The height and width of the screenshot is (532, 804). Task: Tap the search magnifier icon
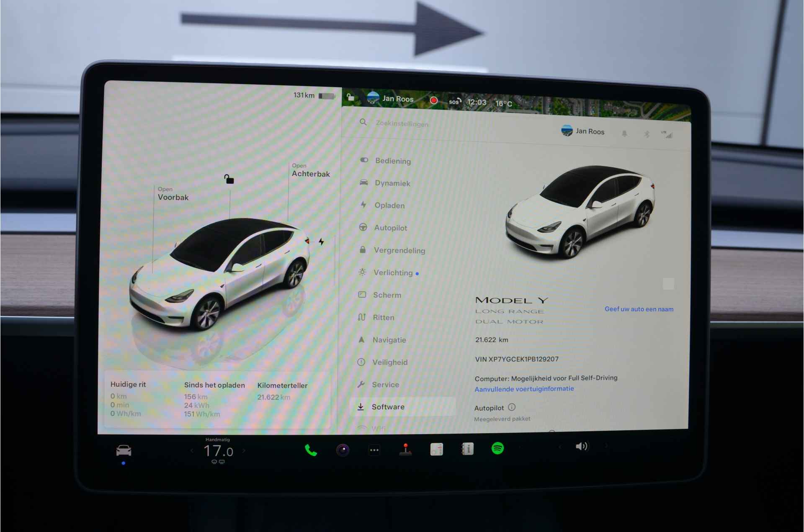pyautogui.click(x=363, y=122)
